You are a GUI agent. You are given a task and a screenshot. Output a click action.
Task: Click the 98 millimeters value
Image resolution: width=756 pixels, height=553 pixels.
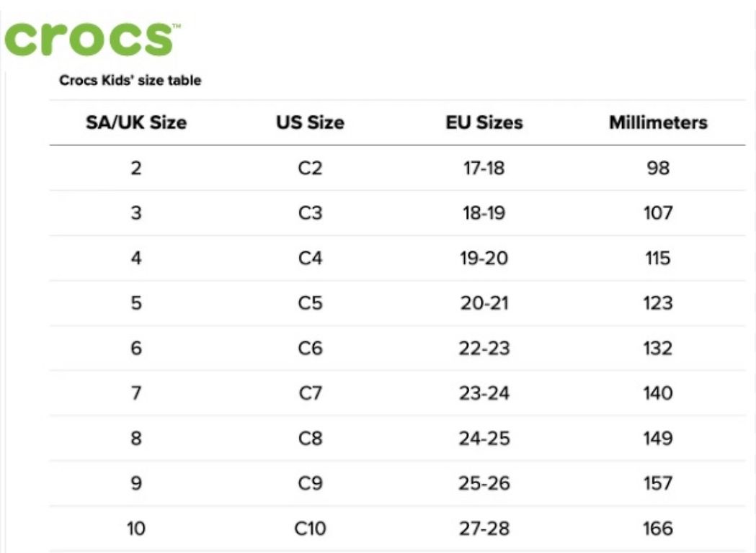658,168
